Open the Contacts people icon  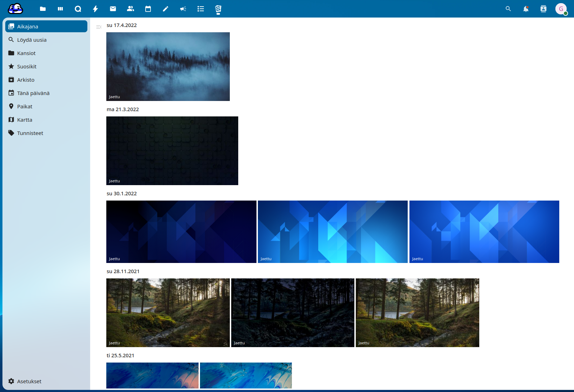tap(131, 9)
